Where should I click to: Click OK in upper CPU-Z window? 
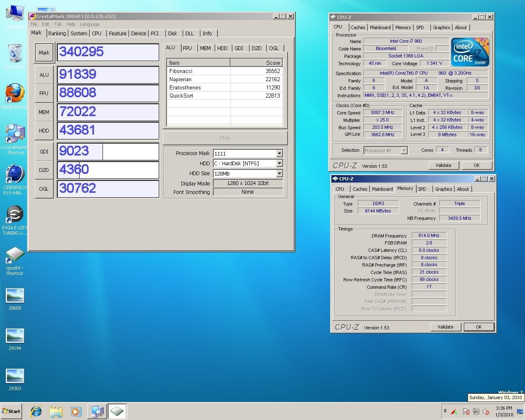click(477, 165)
